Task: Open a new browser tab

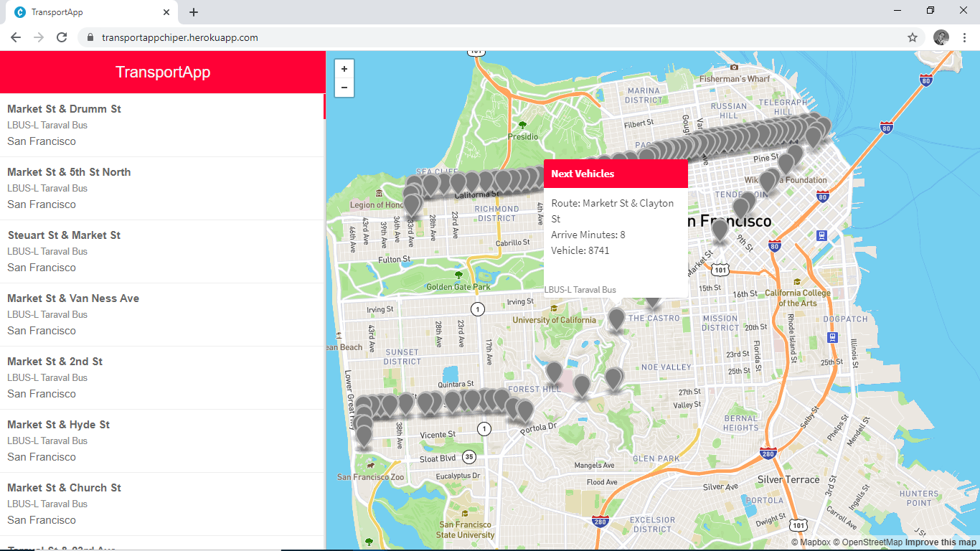Action: [x=194, y=12]
